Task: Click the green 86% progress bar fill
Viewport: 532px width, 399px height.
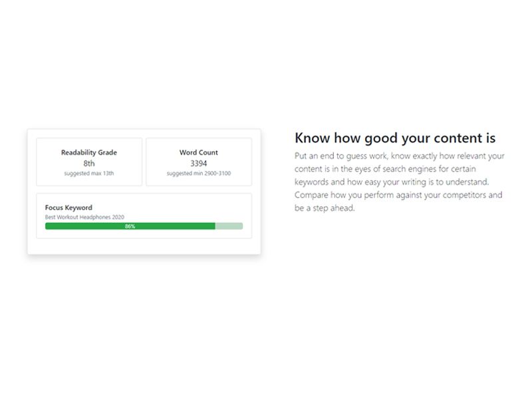Action: (x=130, y=226)
